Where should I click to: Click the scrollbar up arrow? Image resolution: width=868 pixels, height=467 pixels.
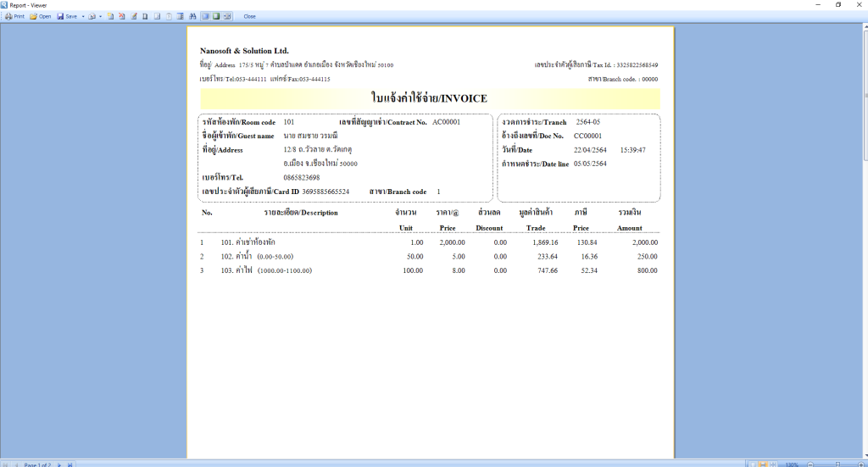tap(865, 26)
